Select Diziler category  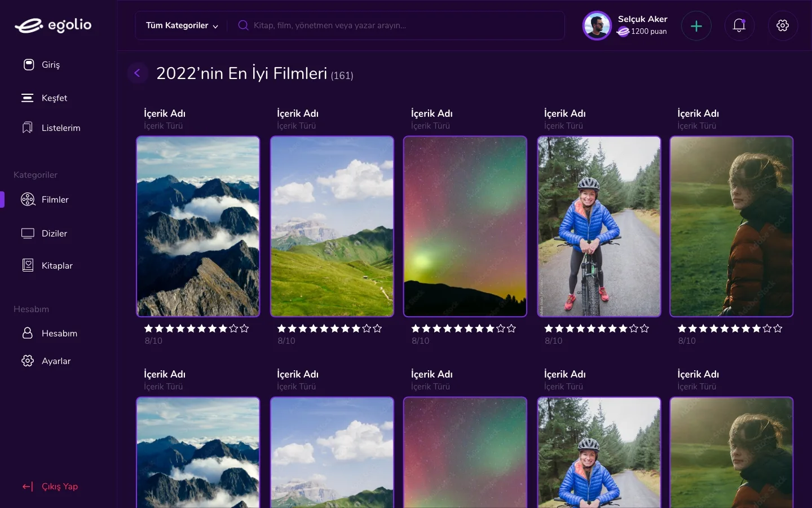click(54, 233)
